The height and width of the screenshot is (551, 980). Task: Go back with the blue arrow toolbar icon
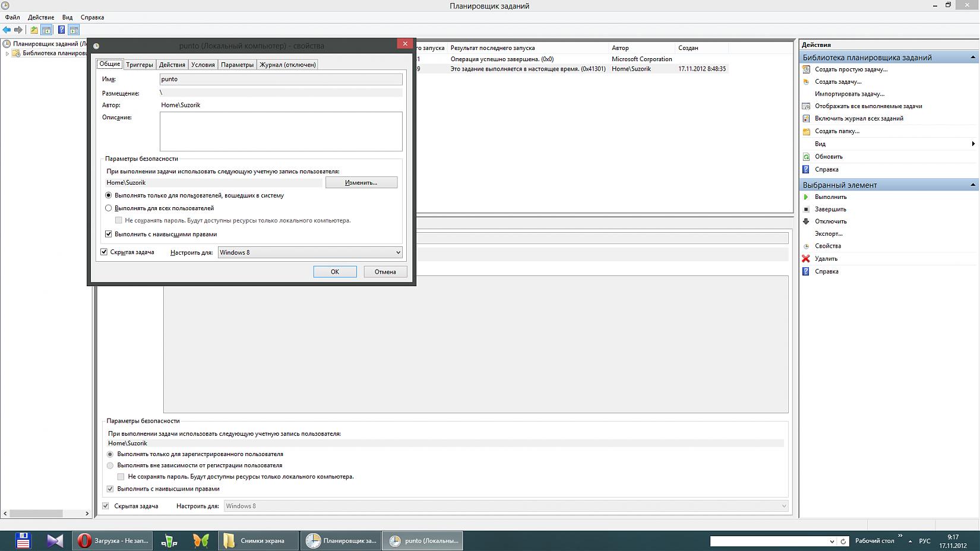7,30
